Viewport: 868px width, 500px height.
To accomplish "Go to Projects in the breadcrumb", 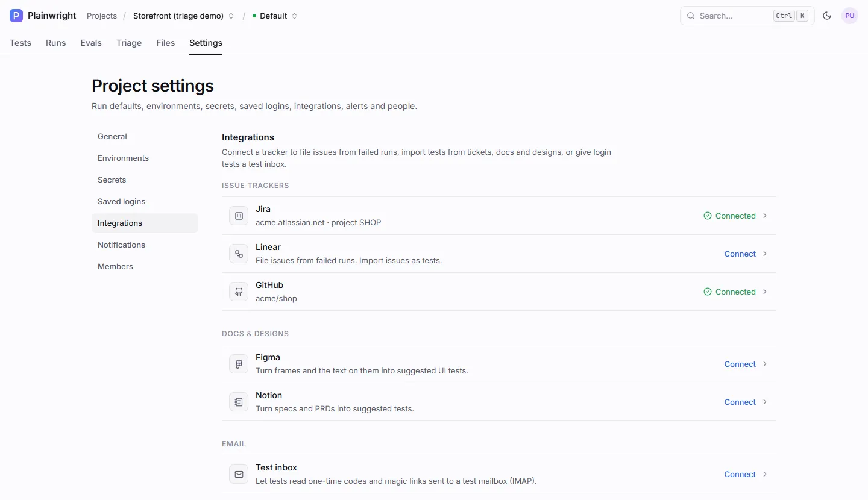I will click(102, 16).
